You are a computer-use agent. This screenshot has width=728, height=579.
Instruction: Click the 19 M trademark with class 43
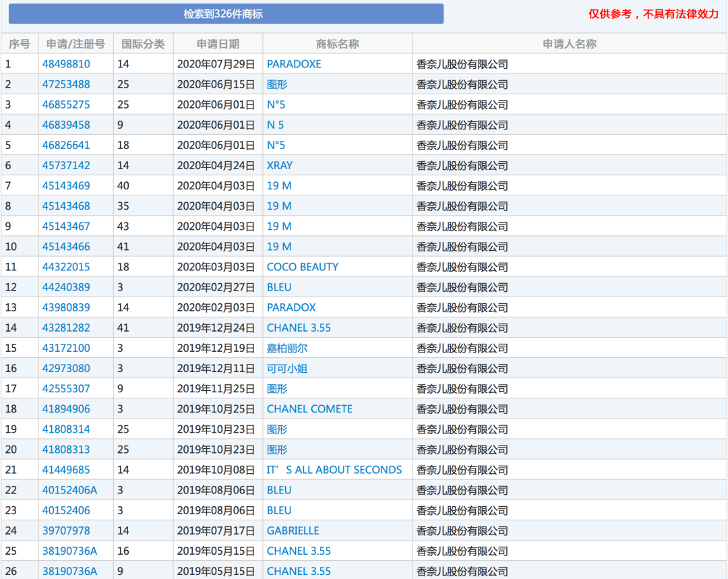[x=279, y=226]
